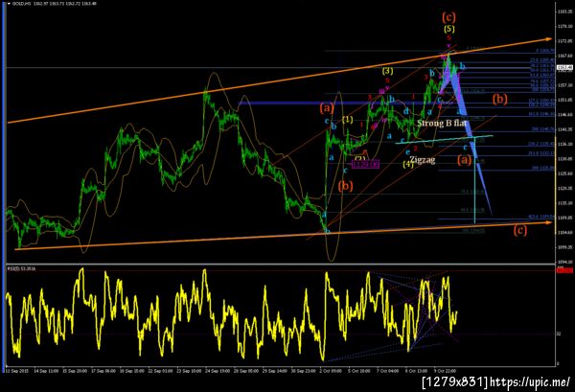Select the teal support line under Strong B flat
Image resolution: width=575 pixels, height=392 pixels.
coord(444,140)
